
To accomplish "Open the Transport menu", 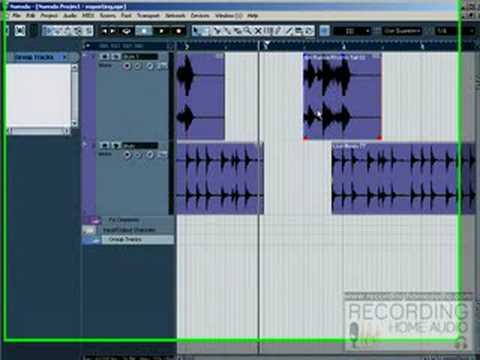I will pos(148,16).
